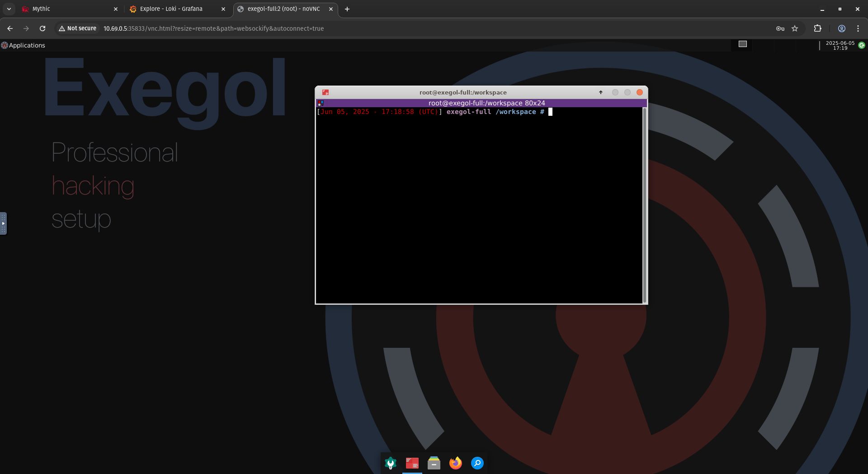Image resolution: width=868 pixels, height=474 pixels.
Task: Click the terminal prompt timestamp text
Action: (x=379, y=112)
